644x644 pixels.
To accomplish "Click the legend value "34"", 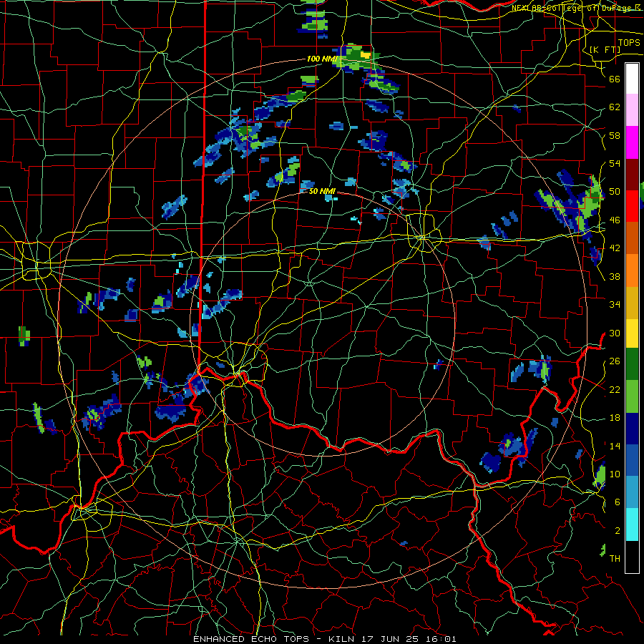I will tap(615, 305).
